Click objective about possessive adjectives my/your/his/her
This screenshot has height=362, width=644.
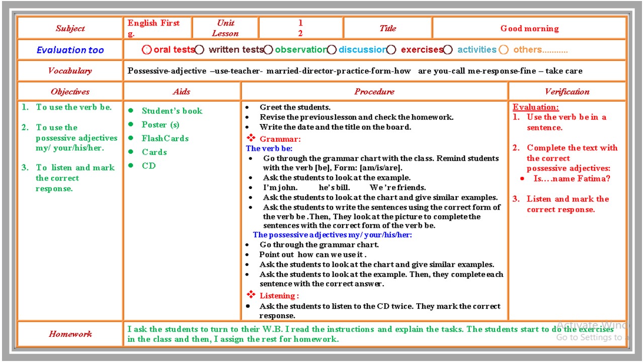(76, 138)
